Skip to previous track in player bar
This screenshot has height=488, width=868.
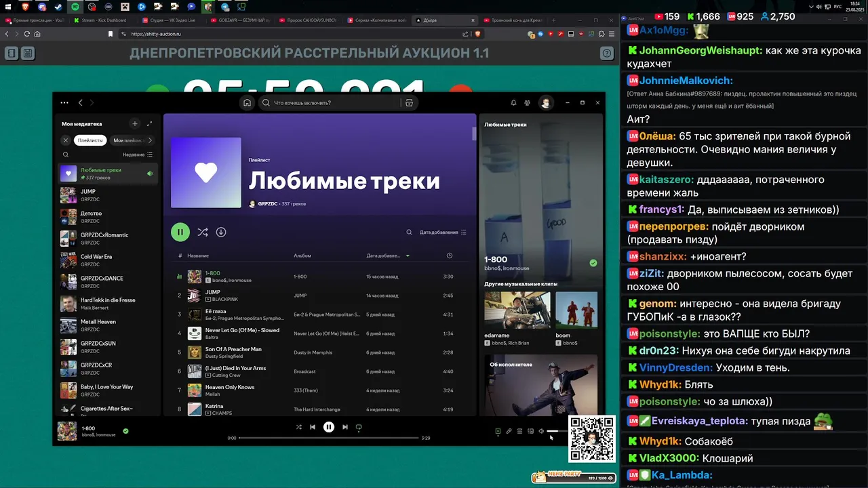313,427
